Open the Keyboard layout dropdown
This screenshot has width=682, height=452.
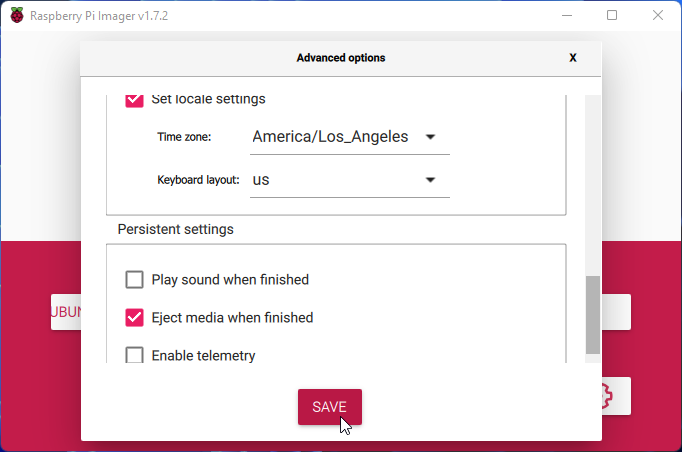(350, 180)
